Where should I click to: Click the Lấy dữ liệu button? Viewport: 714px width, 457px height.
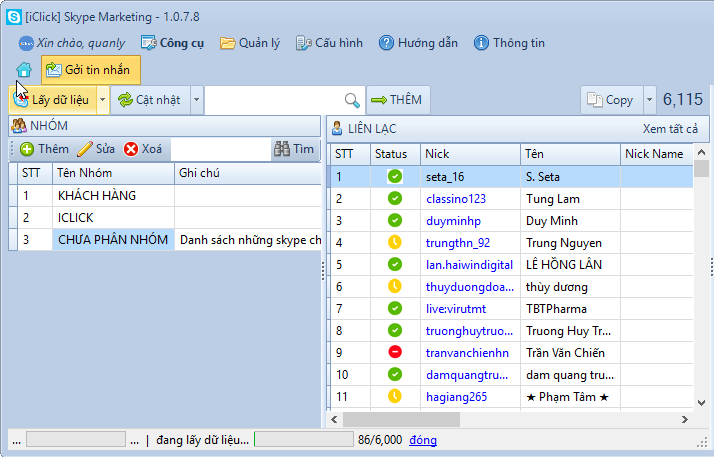coord(53,100)
